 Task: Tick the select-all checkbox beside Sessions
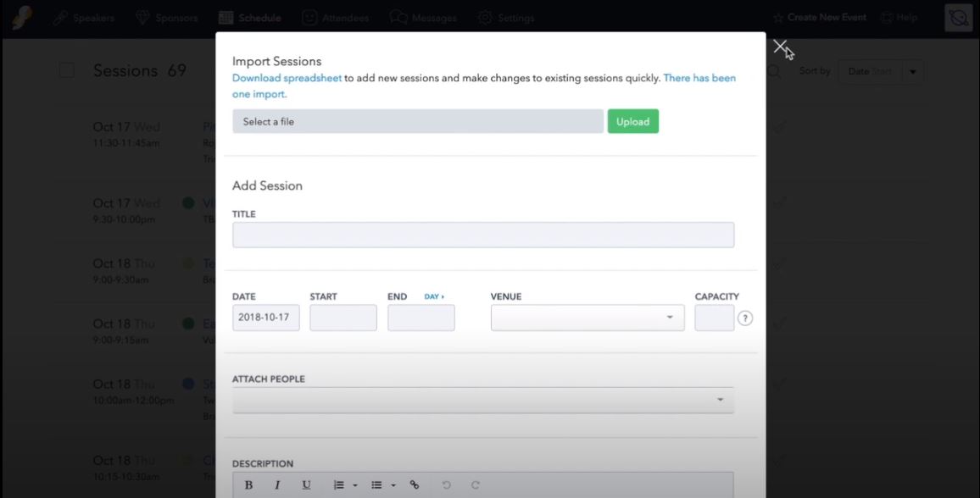(x=67, y=70)
